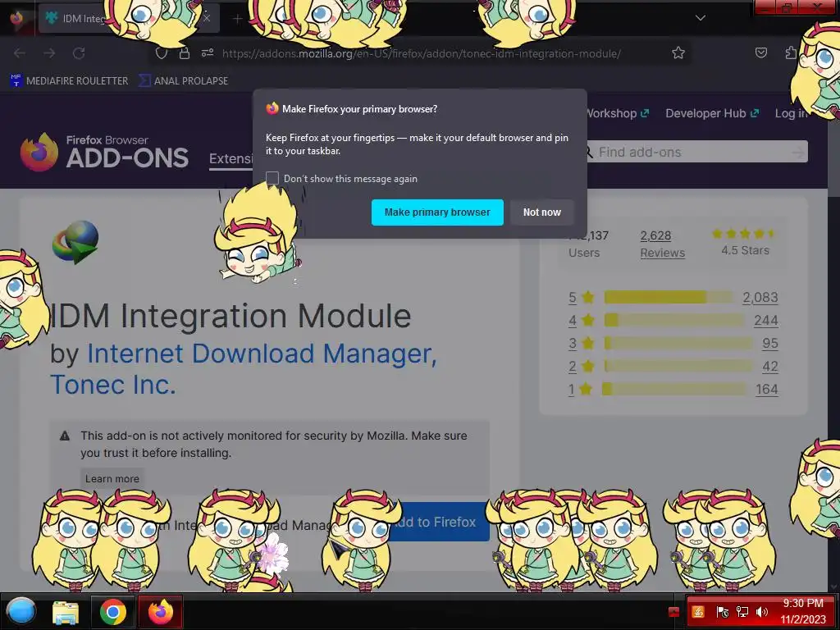Click the address bar URL

point(421,53)
